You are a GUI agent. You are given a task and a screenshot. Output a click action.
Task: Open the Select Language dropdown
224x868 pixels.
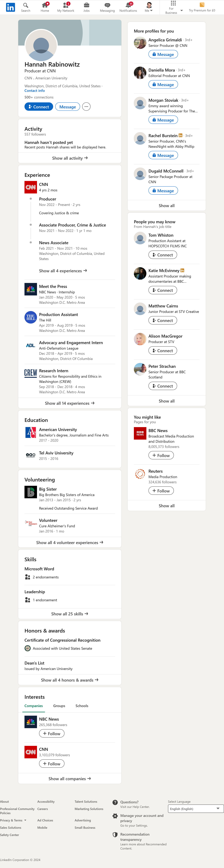coord(196,808)
